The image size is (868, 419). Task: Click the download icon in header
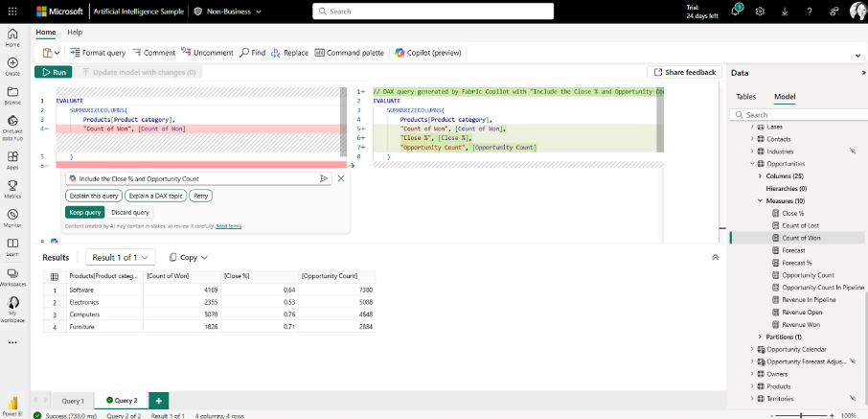pos(785,12)
